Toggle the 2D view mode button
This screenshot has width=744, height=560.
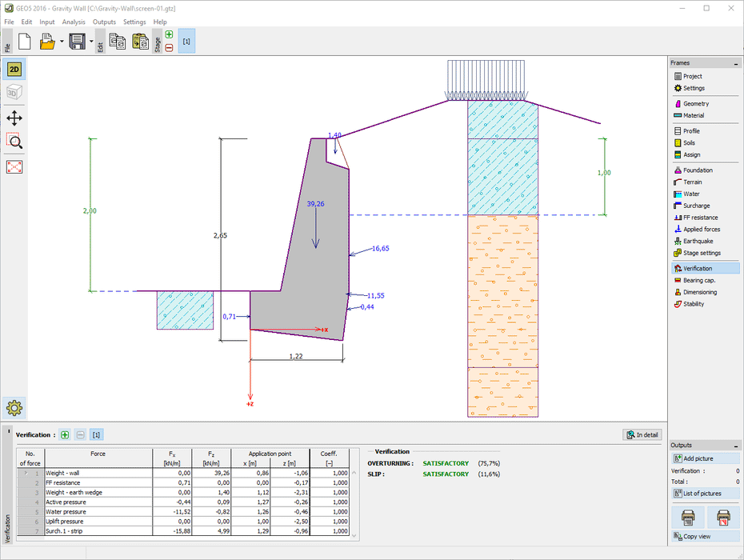click(x=14, y=70)
